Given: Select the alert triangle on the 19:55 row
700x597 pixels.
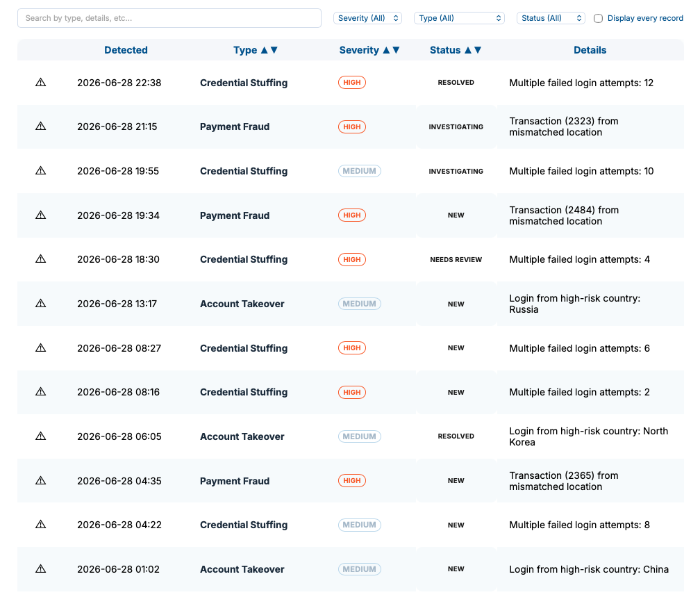Looking at the screenshot, I should pyautogui.click(x=40, y=171).
